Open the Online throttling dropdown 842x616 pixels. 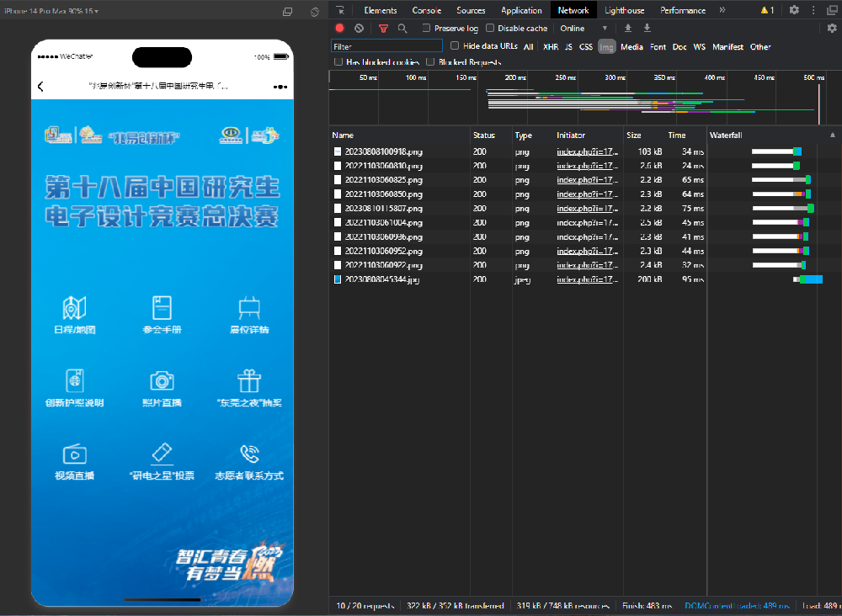click(584, 29)
